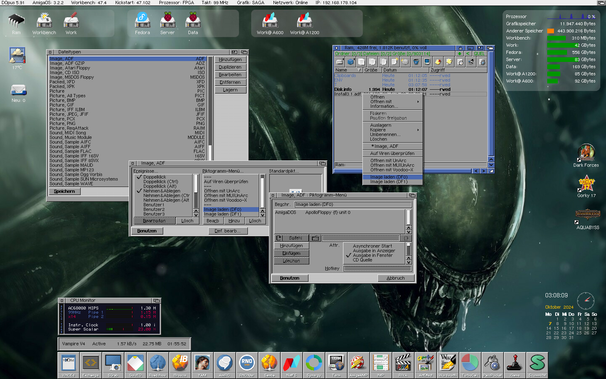Launch the green S icon in the dock

click(x=537, y=364)
